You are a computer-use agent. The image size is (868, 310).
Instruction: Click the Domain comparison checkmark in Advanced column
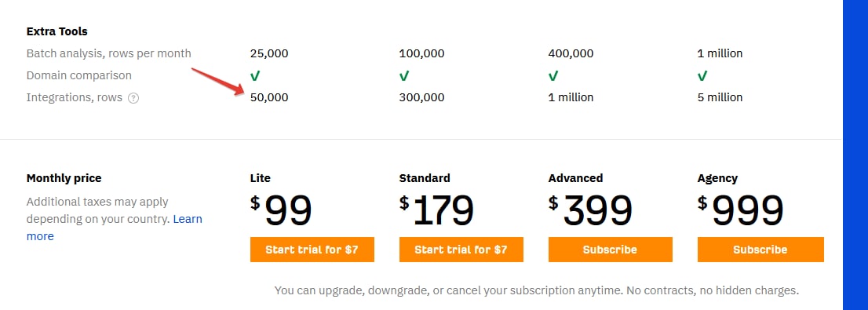553,76
